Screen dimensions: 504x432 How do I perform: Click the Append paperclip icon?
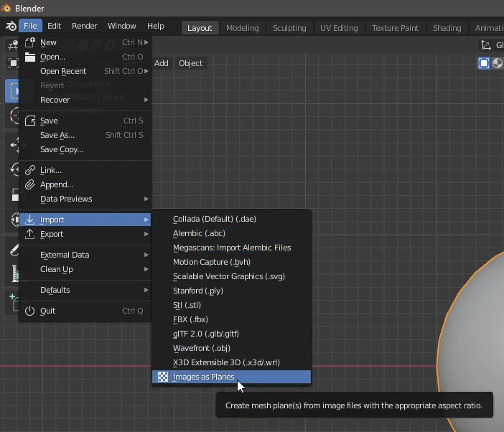(30, 184)
